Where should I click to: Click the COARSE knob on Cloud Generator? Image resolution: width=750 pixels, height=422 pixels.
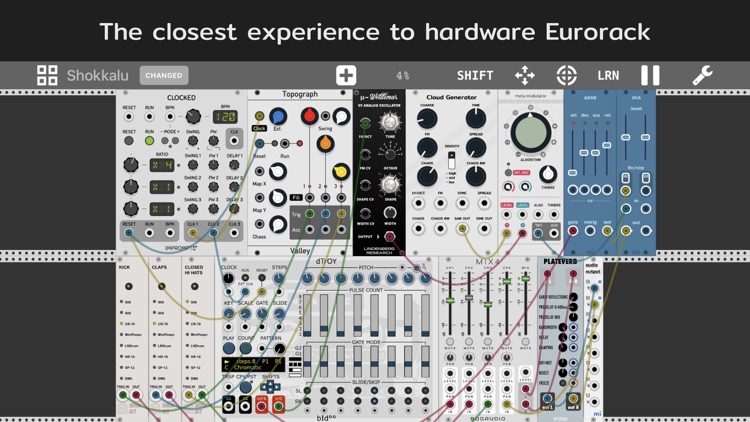pyautogui.click(x=427, y=118)
